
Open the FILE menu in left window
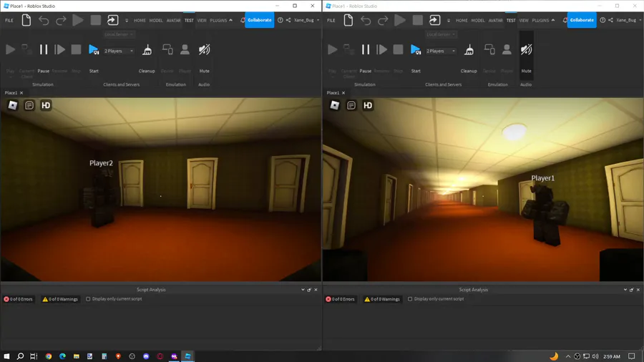pyautogui.click(x=9, y=20)
